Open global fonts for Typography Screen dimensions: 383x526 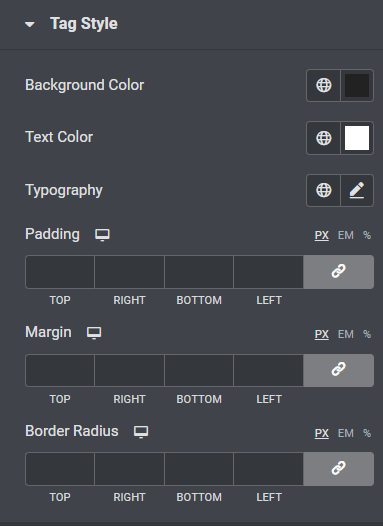tap(324, 190)
